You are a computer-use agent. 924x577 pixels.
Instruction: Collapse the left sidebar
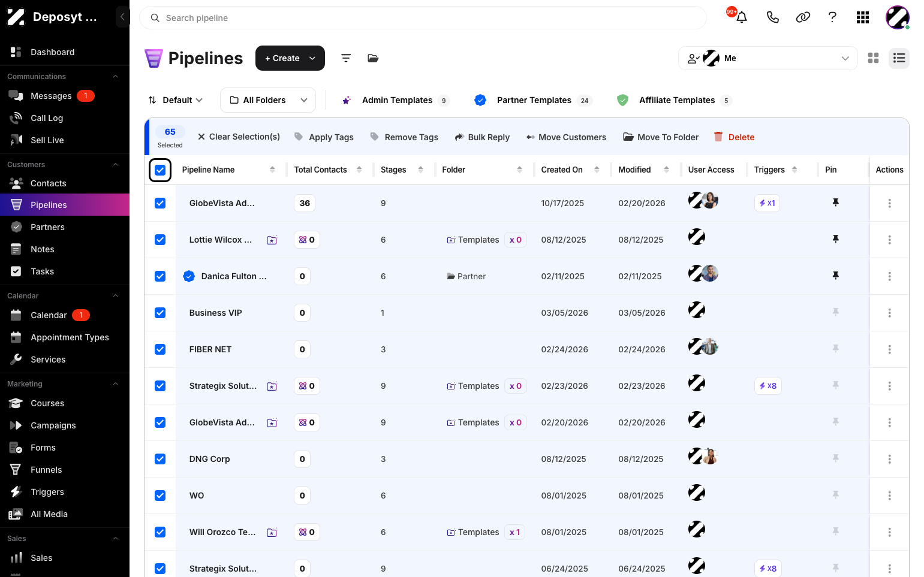click(122, 17)
